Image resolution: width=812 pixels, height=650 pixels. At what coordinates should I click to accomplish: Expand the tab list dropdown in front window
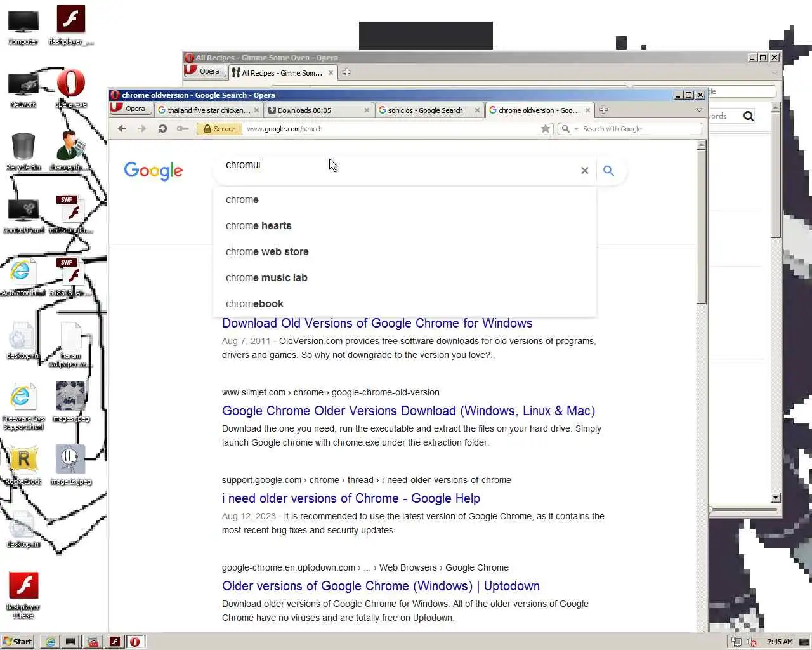pyautogui.click(x=699, y=110)
